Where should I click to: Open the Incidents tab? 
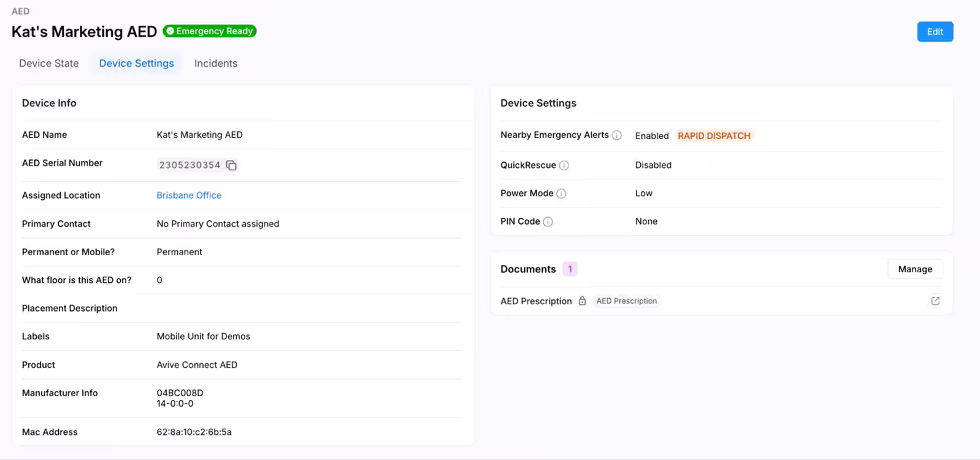coord(216,63)
